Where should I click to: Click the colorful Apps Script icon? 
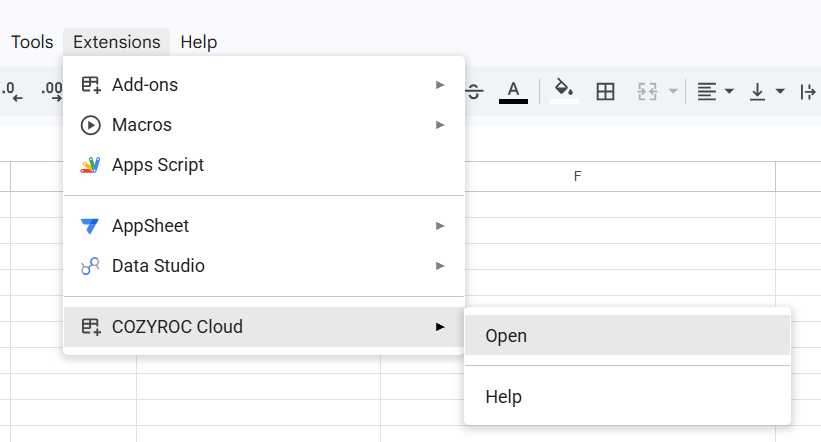[x=90, y=165]
